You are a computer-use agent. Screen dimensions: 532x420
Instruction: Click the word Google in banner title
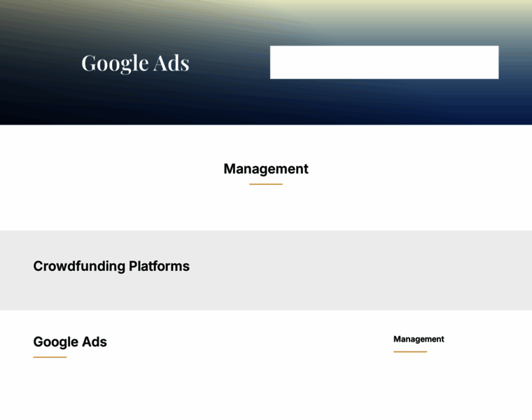tap(115, 63)
